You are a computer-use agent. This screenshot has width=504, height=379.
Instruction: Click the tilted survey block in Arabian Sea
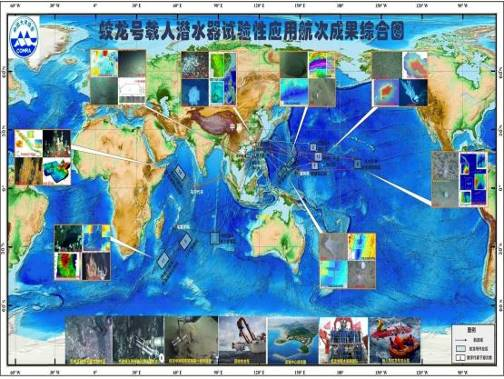pyautogui.click(x=180, y=173)
